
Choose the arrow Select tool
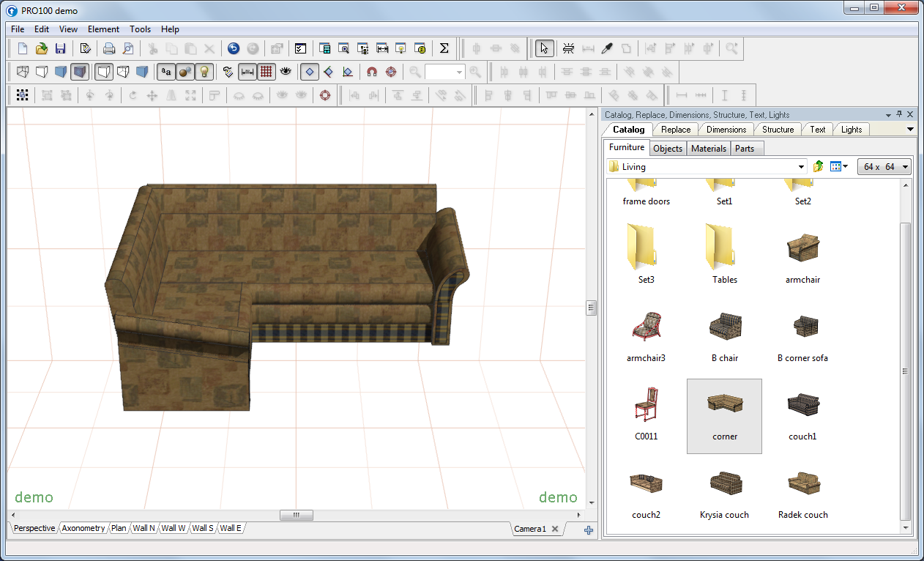click(x=544, y=49)
